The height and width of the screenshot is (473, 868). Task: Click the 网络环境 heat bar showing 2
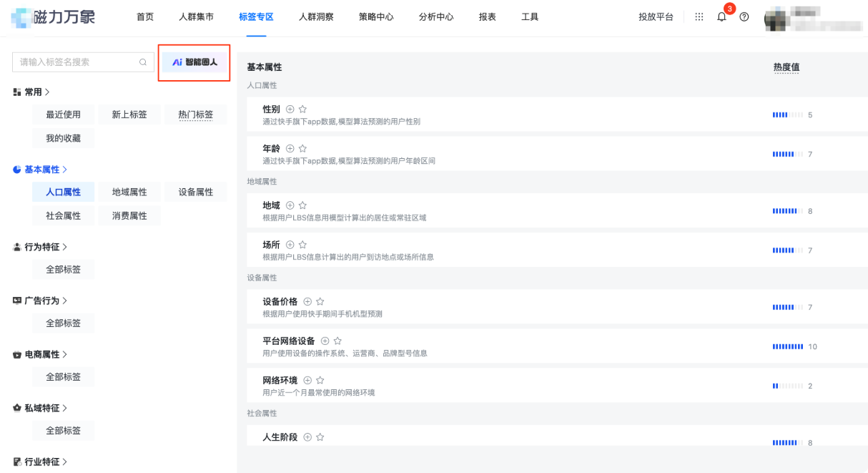click(788, 386)
